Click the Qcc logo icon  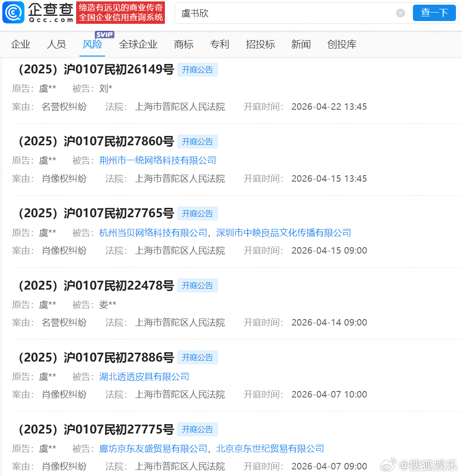[14, 13]
